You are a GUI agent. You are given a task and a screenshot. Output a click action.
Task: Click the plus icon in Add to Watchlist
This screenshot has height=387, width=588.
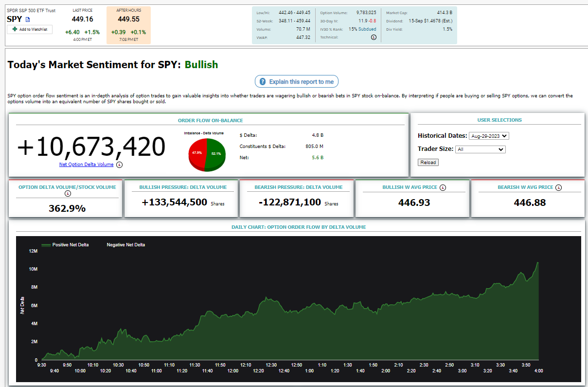(x=15, y=30)
